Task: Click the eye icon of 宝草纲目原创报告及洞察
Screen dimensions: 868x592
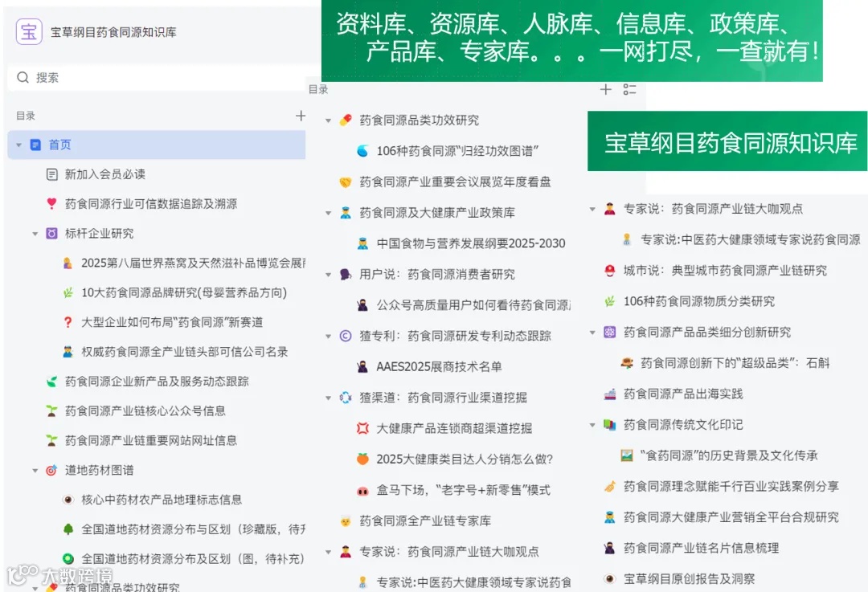Action: pyautogui.click(x=609, y=578)
